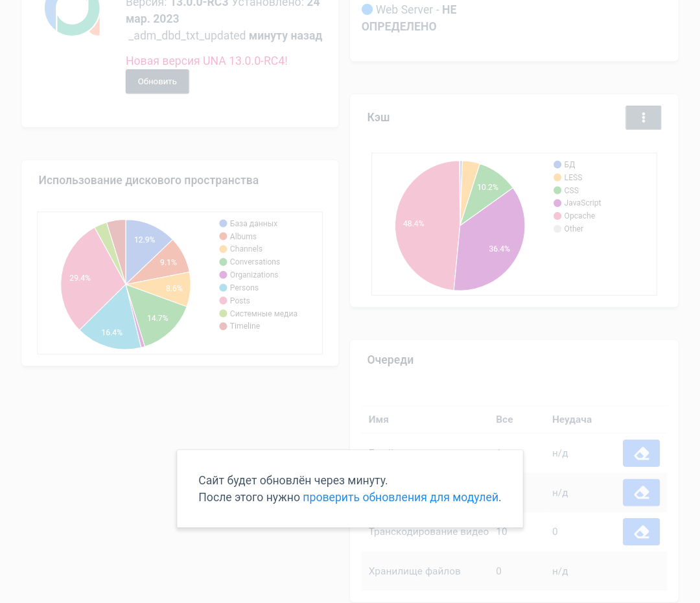
Task: Click the eraser icon in the middle queue row
Action: 641,493
